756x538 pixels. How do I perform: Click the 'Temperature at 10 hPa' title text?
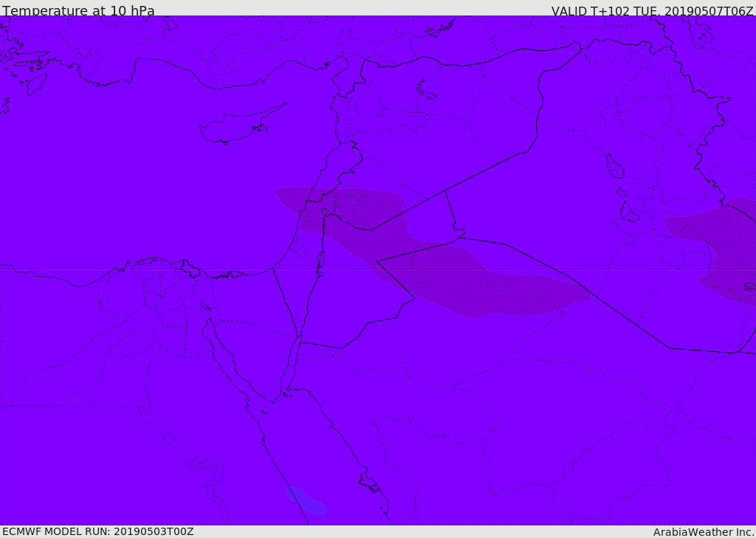tap(78, 10)
